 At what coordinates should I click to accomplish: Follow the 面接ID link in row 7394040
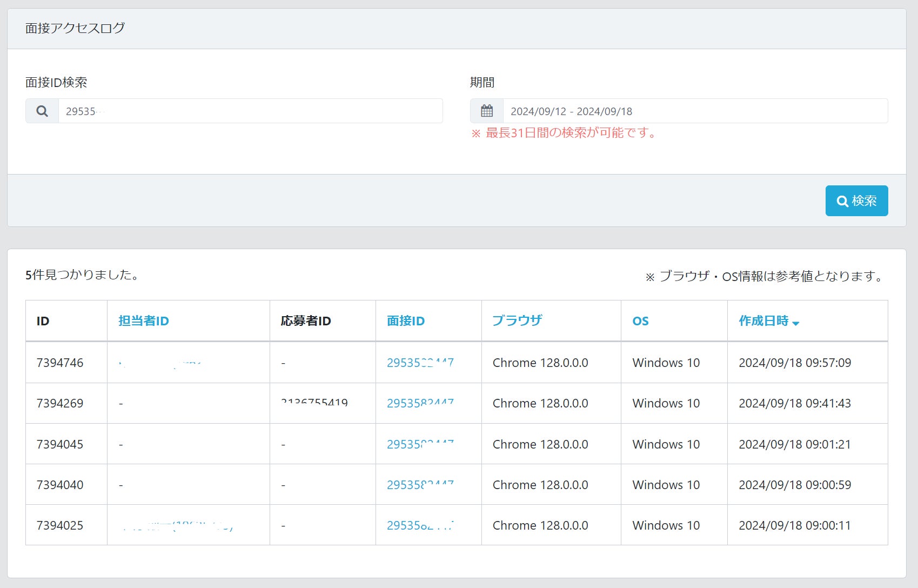420,485
